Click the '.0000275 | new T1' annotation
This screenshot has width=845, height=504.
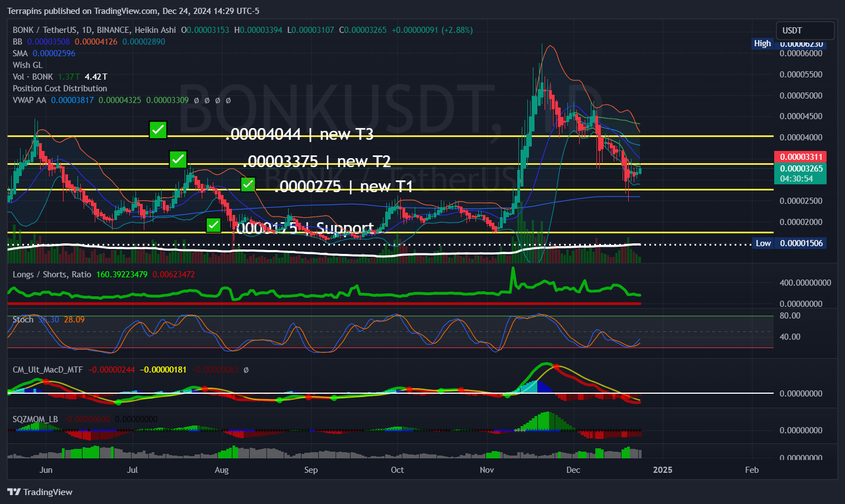tap(343, 187)
